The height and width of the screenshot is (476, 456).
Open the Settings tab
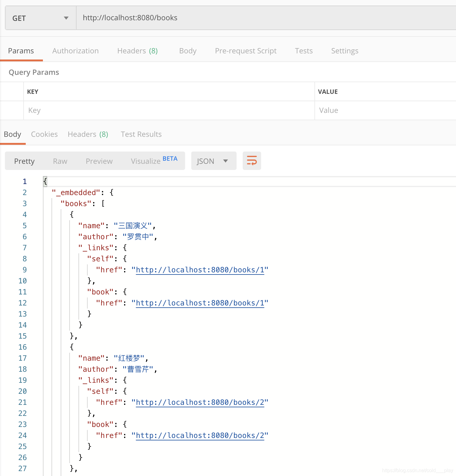coord(344,51)
